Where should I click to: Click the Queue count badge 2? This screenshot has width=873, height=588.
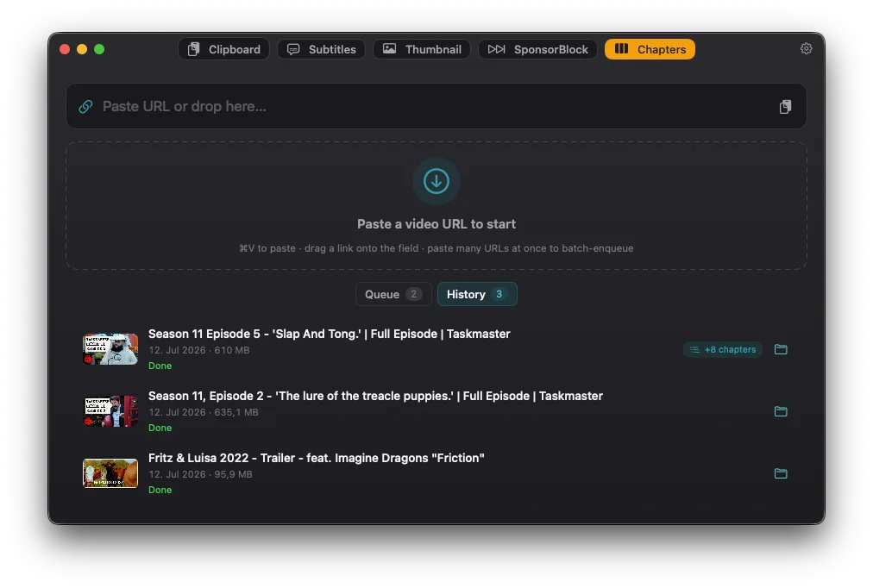(414, 294)
